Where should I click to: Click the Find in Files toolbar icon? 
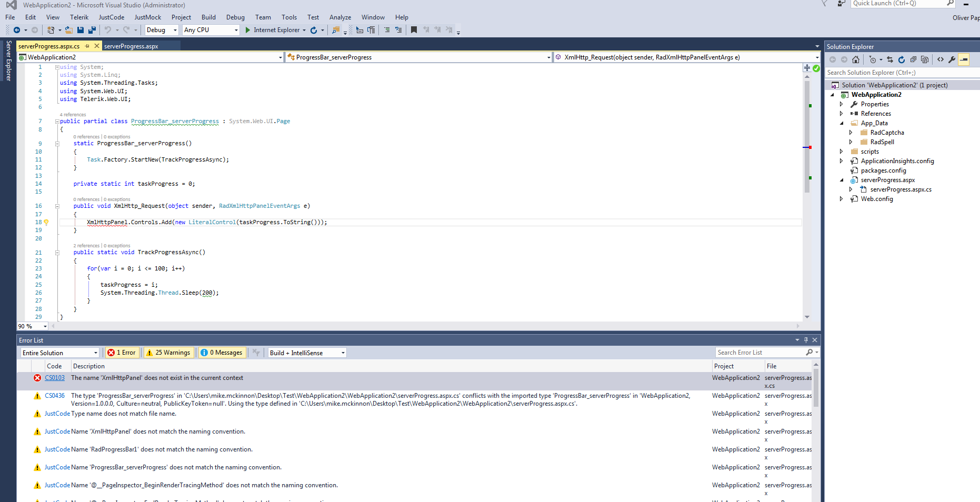[x=336, y=30]
